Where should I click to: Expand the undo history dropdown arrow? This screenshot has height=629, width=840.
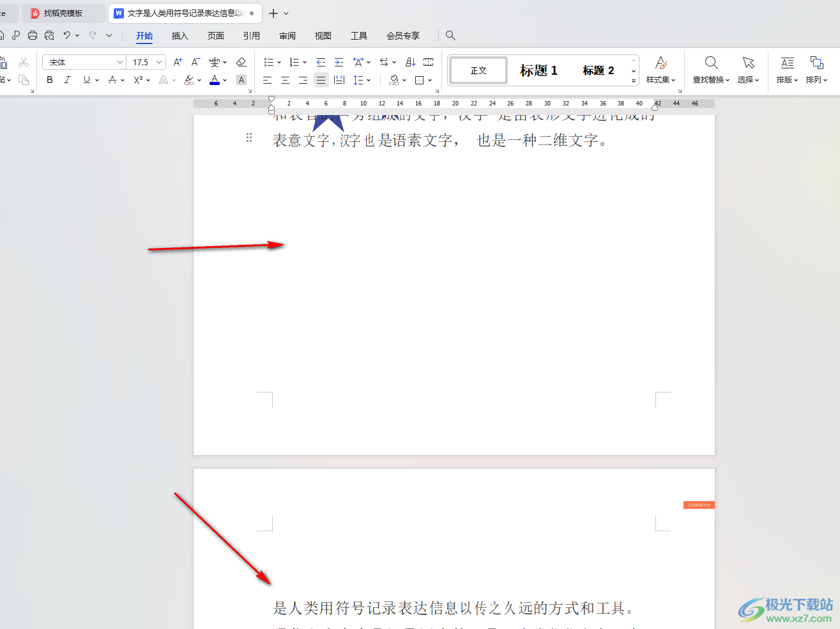[77, 35]
